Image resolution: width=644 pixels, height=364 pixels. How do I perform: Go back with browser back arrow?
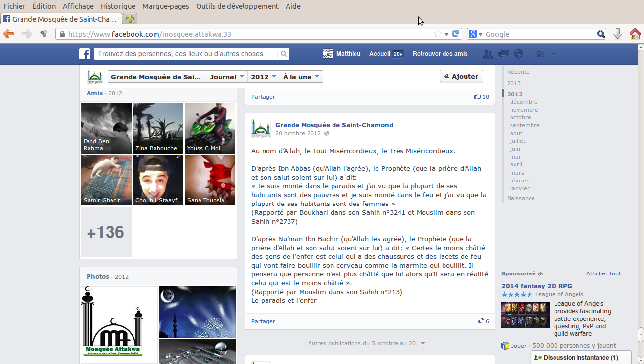(9, 34)
